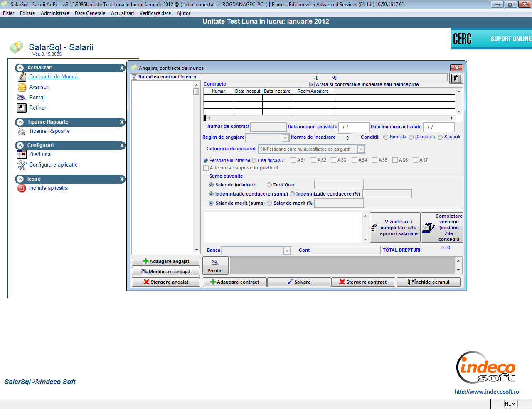Expand the Regim de angajare combo box
This screenshot has width=532, height=409.
285,138
